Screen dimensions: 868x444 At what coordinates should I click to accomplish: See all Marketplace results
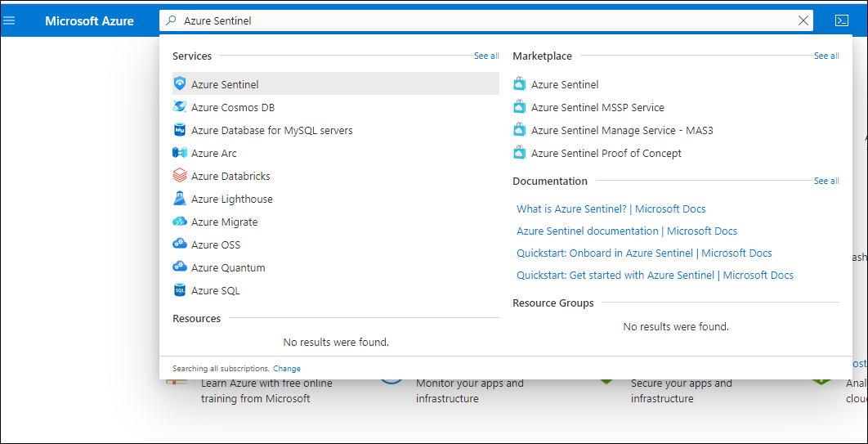pos(826,56)
